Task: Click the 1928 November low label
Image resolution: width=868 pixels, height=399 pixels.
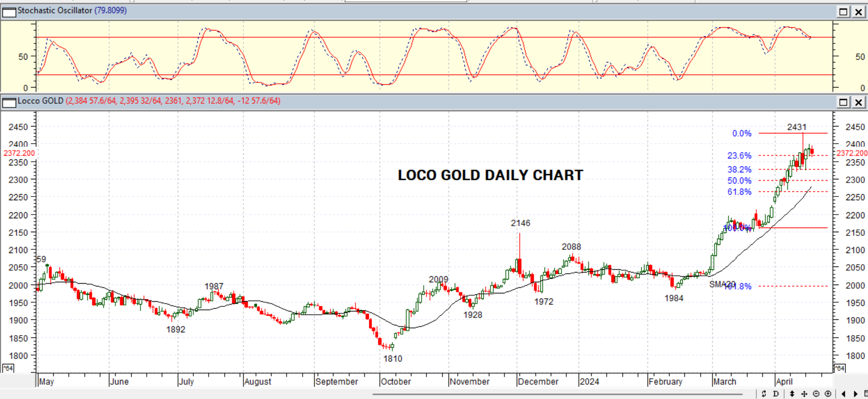Action: coord(472,315)
